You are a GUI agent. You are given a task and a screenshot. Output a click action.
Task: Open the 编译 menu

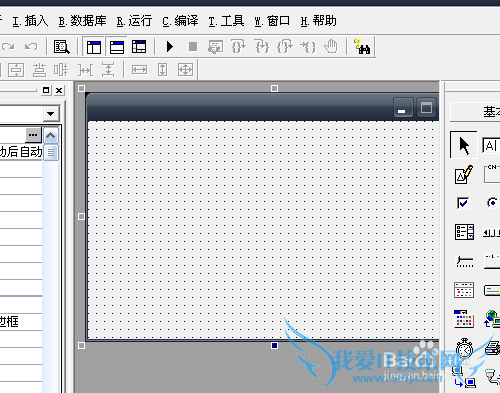point(180,21)
